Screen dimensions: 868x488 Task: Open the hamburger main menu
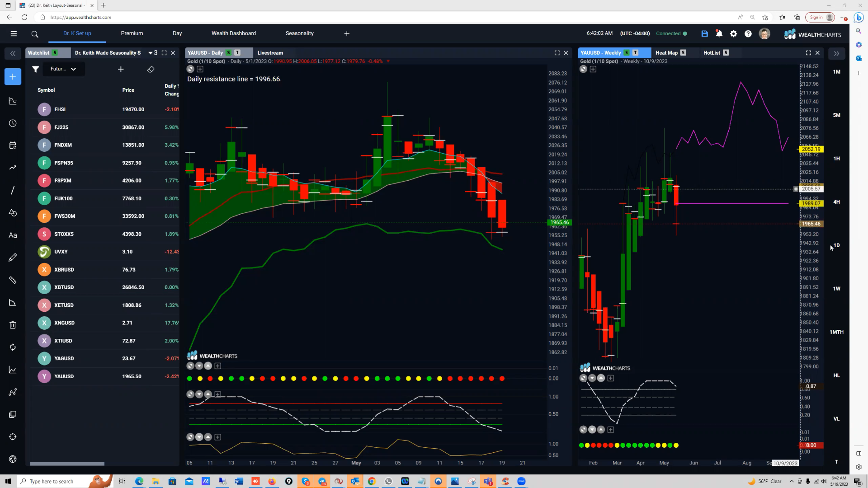point(14,33)
